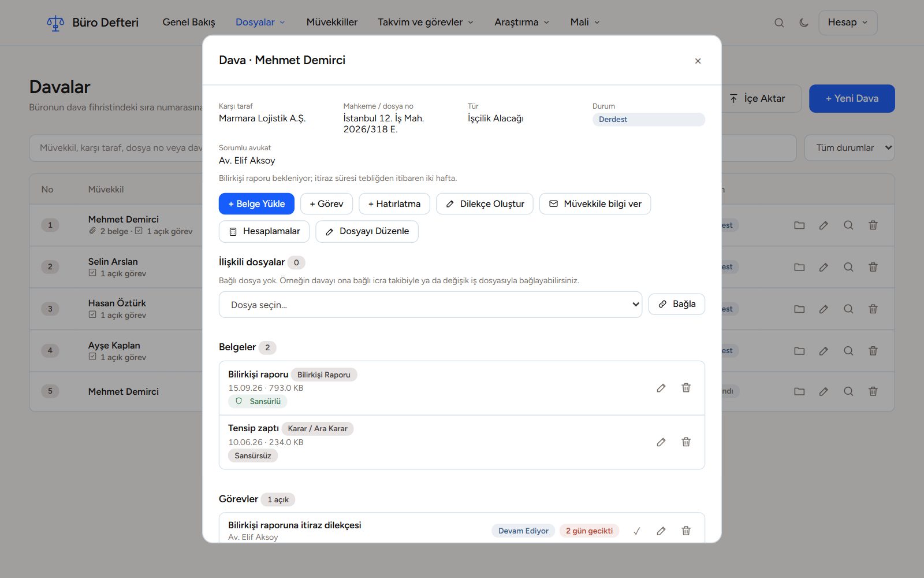Open Hesaplamalar calculator button
The height and width of the screenshot is (578, 924).
click(264, 231)
